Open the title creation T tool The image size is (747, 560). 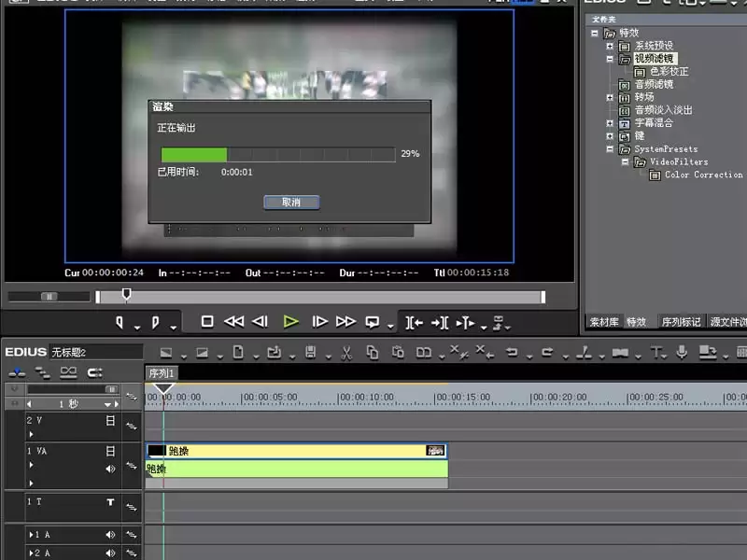(x=656, y=353)
